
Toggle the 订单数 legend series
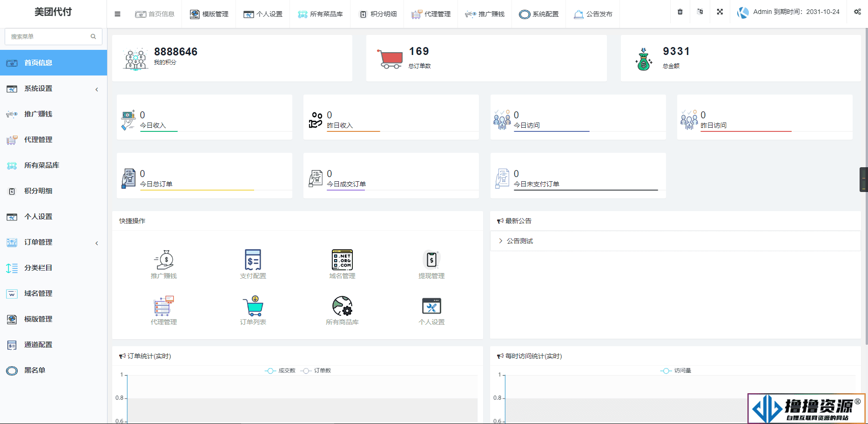pos(316,370)
